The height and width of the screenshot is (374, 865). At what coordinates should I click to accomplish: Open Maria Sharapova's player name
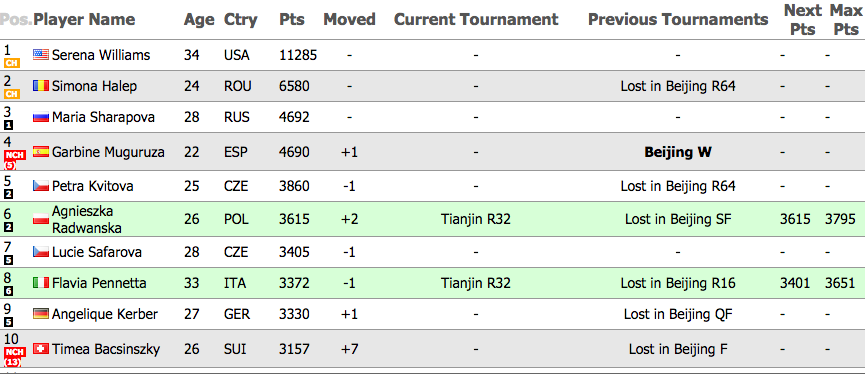[103, 117]
